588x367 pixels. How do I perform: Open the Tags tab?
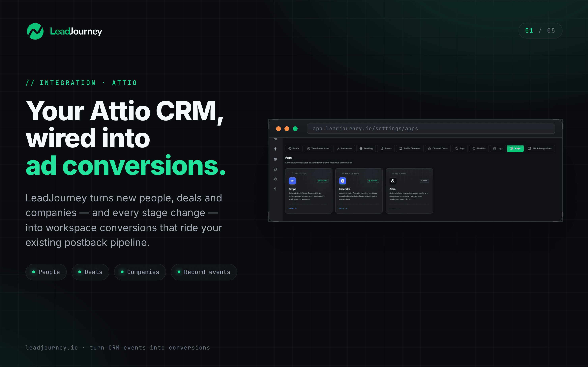[x=460, y=149]
